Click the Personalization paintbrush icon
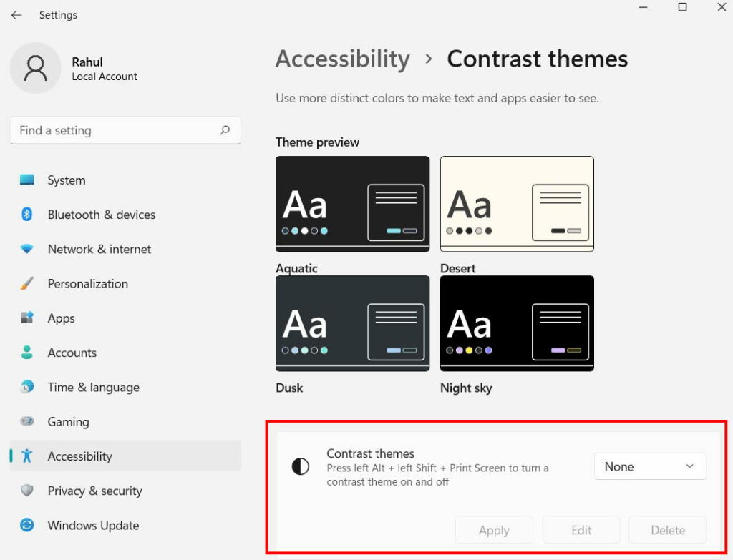 29,283
